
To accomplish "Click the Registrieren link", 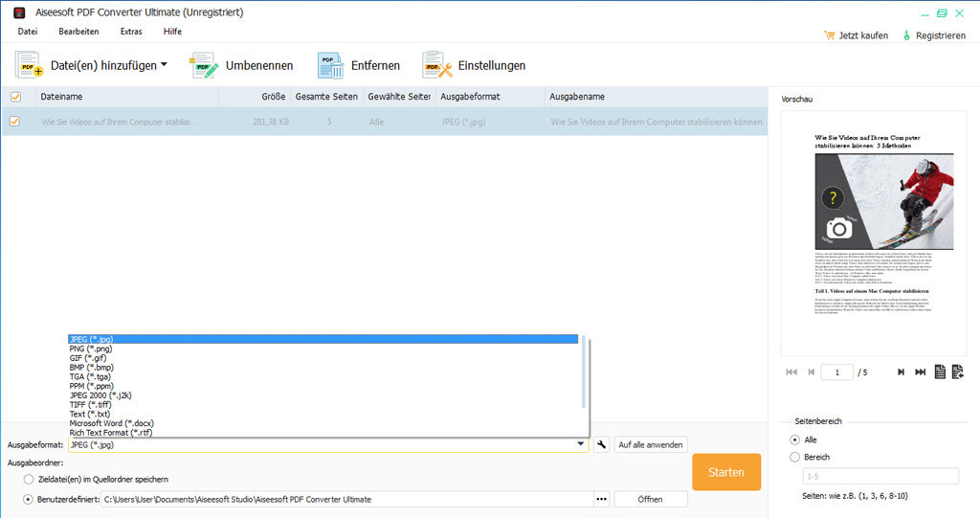I will point(941,35).
